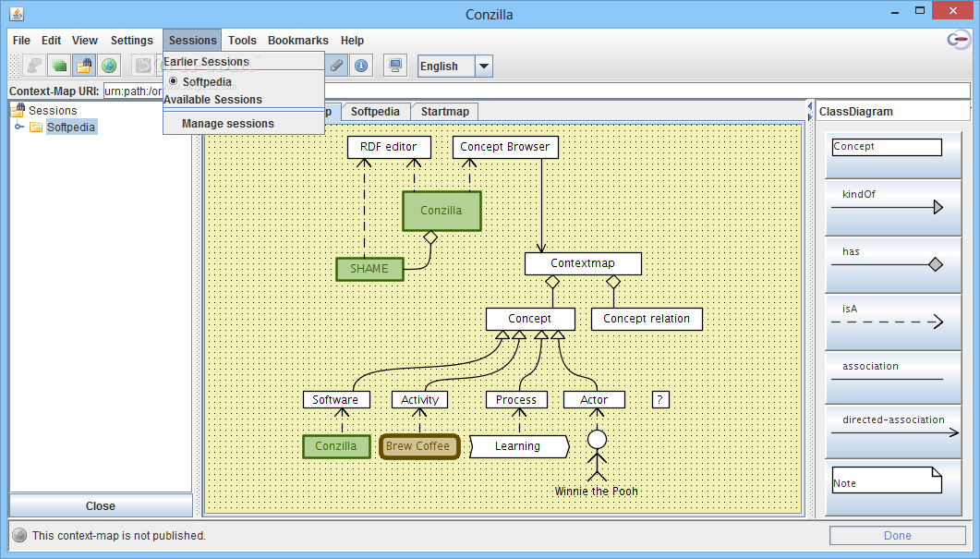
Task: Select the Learning process node
Action: [x=519, y=446]
